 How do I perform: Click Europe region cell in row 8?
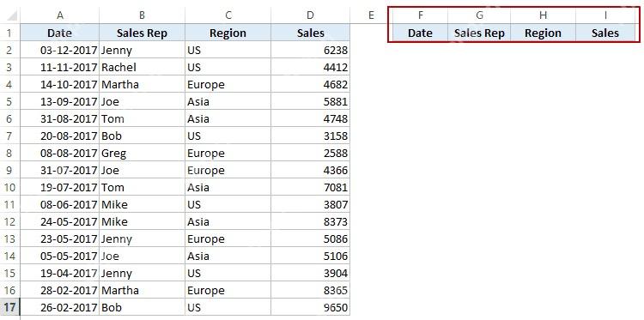[x=228, y=153]
